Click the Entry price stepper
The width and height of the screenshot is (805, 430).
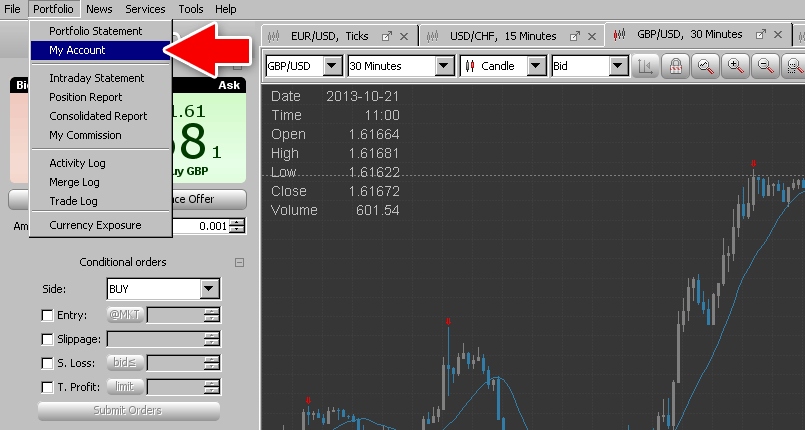(212, 315)
